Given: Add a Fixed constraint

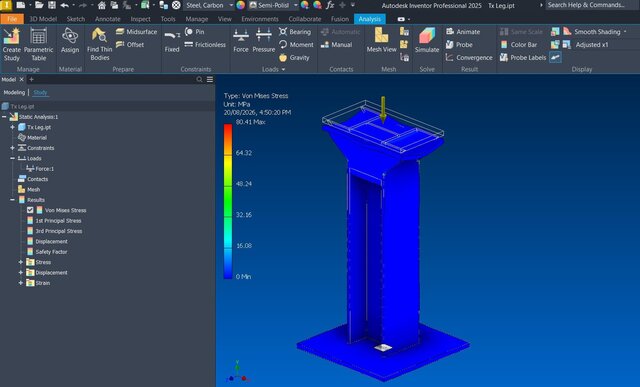Looking at the screenshot, I should [x=172, y=41].
